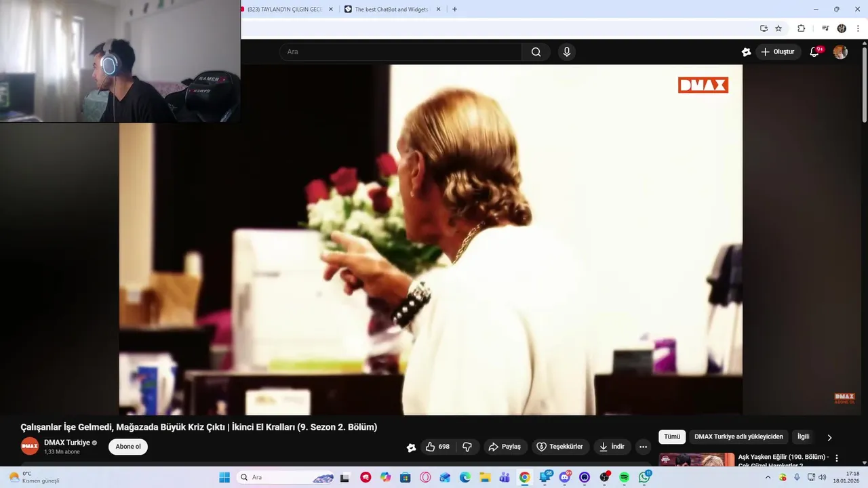
Task: Bookmark this page with star icon
Action: point(778,28)
